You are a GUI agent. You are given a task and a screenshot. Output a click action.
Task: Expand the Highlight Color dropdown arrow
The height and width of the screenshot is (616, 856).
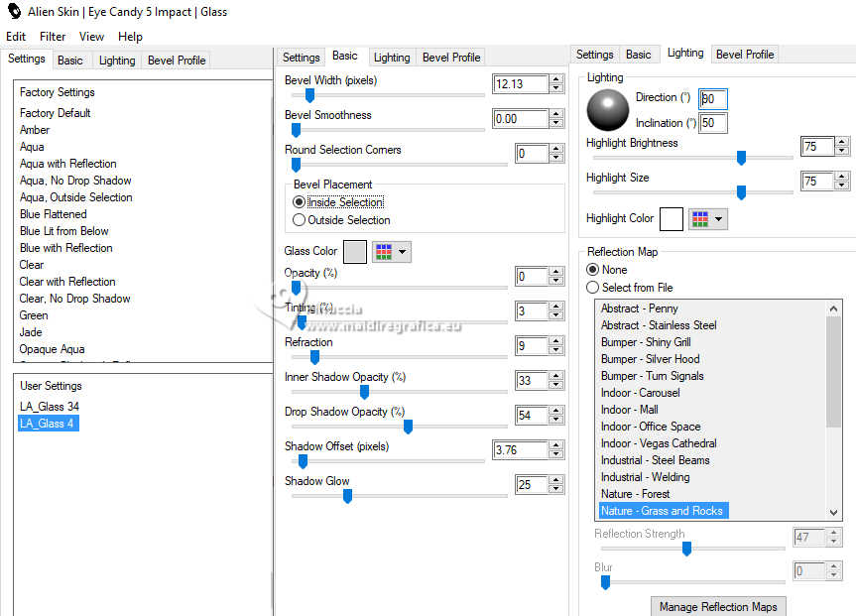(718, 219)
